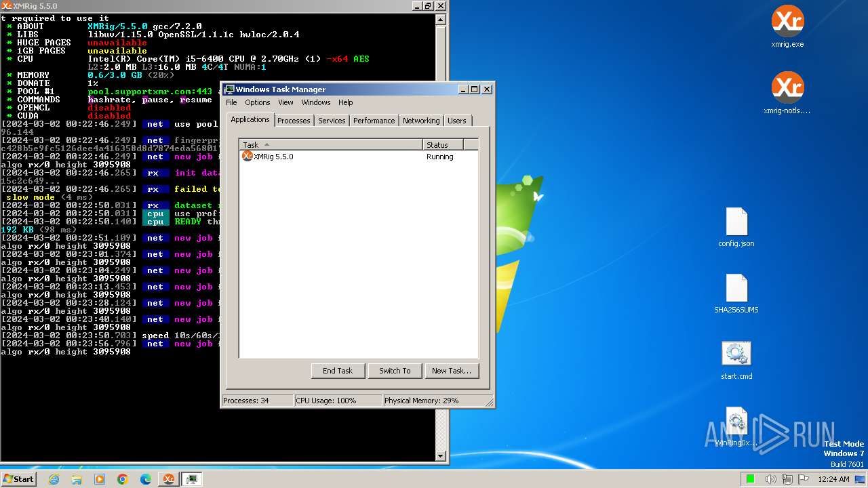The width and height of the screenshot is (868, 488).
Task: Open the volume speaker tray icon
Action: [x=770, y=479]
